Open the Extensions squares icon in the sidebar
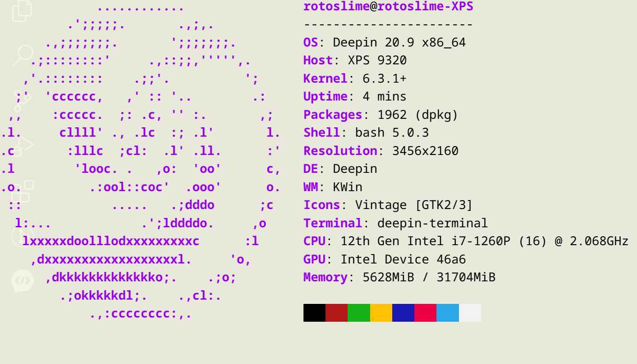637x364 pixels. pos(23,191)
